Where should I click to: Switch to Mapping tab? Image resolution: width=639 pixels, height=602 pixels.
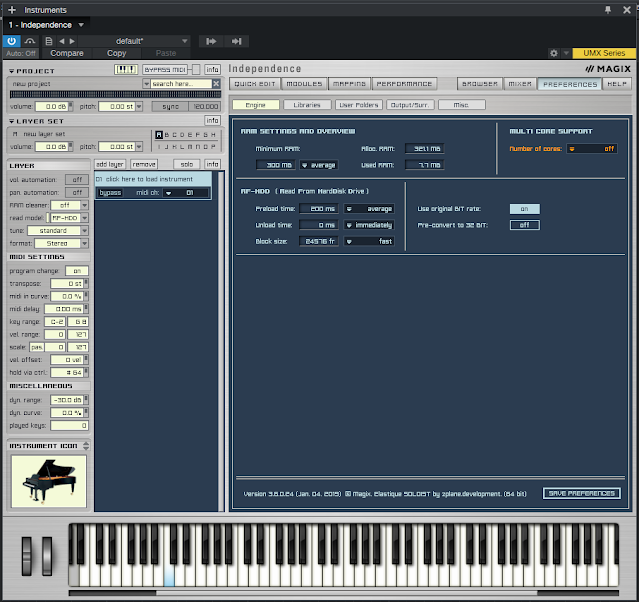pos(349,84)
